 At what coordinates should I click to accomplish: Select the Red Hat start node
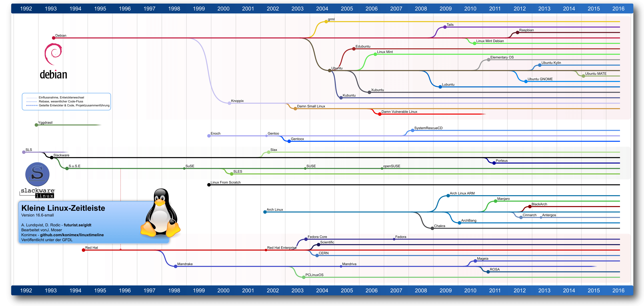tap(84, 250)
